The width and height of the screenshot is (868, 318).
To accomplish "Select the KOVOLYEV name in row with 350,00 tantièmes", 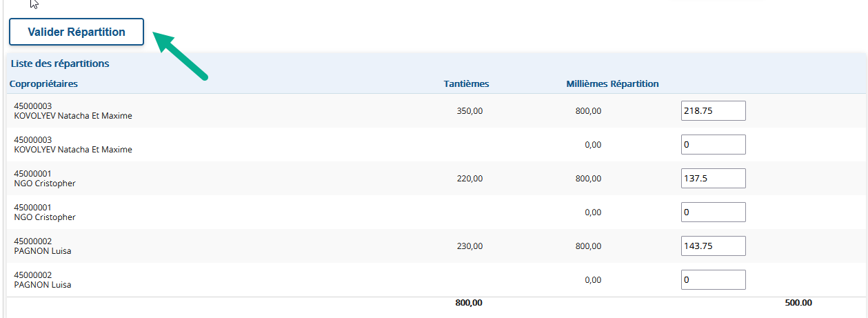I will [73, 116].
